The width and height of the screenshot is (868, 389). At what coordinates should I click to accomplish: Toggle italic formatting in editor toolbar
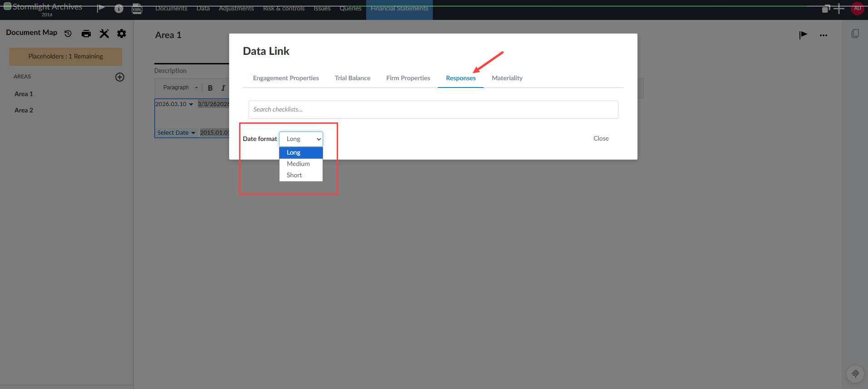(x=223, y=88)
